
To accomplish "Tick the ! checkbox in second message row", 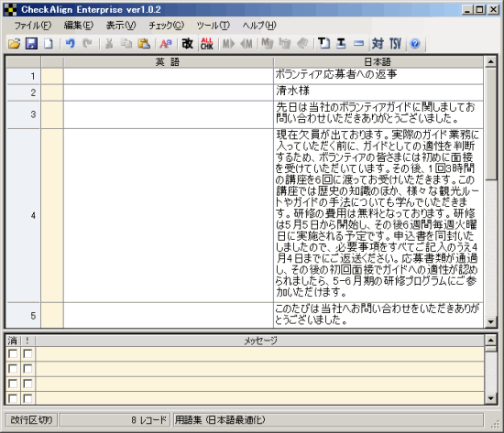I will (x=27, y=368).
